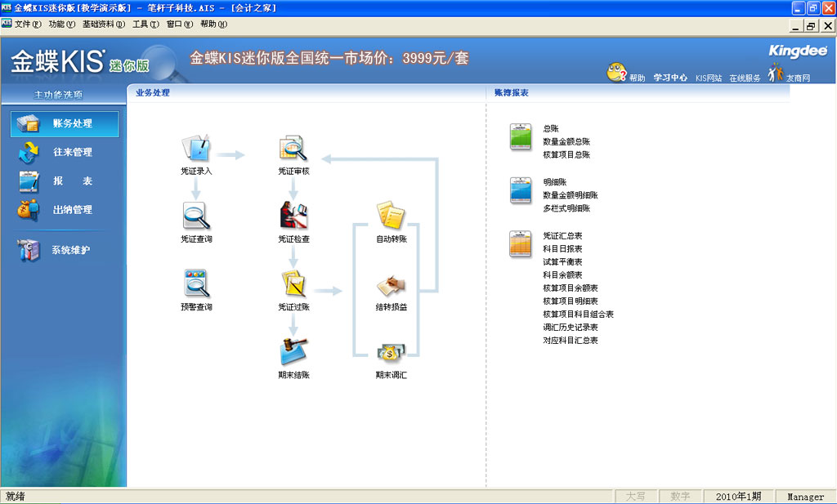Click the Kingdee logo
The height and width of the screenshot is (504, 837).
click(x=798, y=51)
